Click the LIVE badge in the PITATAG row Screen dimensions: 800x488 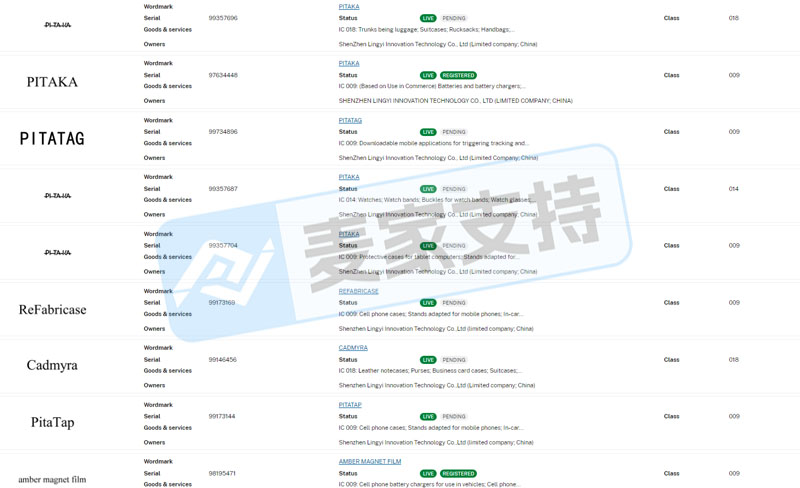point(428,132)
